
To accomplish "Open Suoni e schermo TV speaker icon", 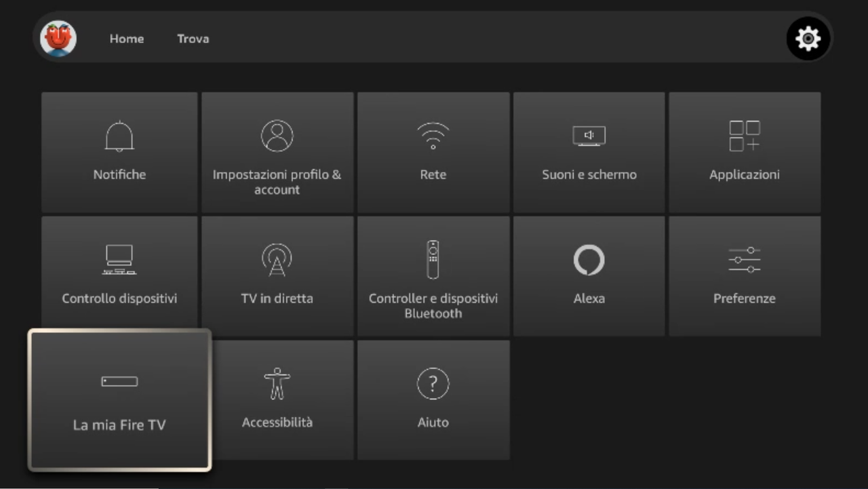I will (589, 136).
